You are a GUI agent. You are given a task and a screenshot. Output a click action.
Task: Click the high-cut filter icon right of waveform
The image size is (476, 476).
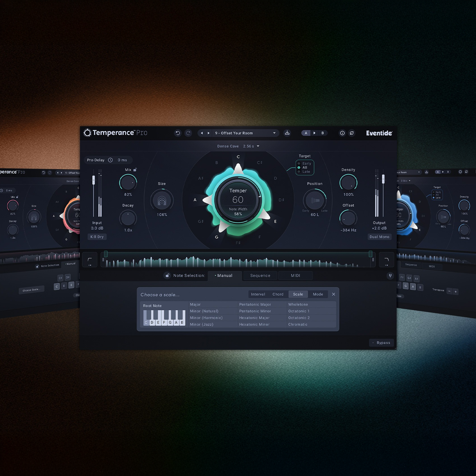tap(386, 260)
